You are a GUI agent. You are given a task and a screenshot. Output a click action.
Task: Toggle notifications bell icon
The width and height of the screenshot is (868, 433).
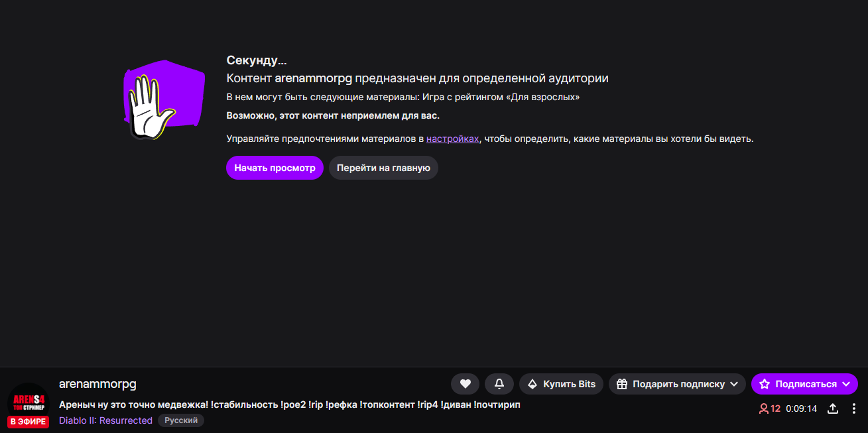(x=499, y=384)
